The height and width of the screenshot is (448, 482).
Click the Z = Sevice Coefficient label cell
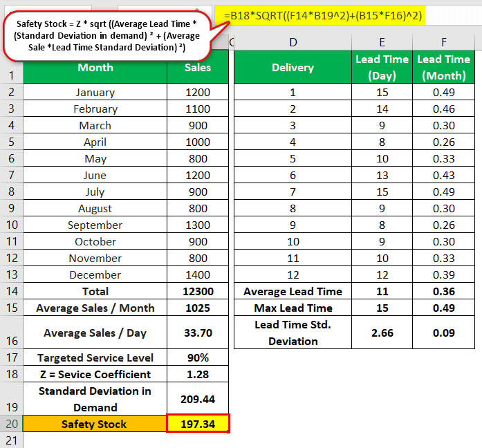click(95, 374)
